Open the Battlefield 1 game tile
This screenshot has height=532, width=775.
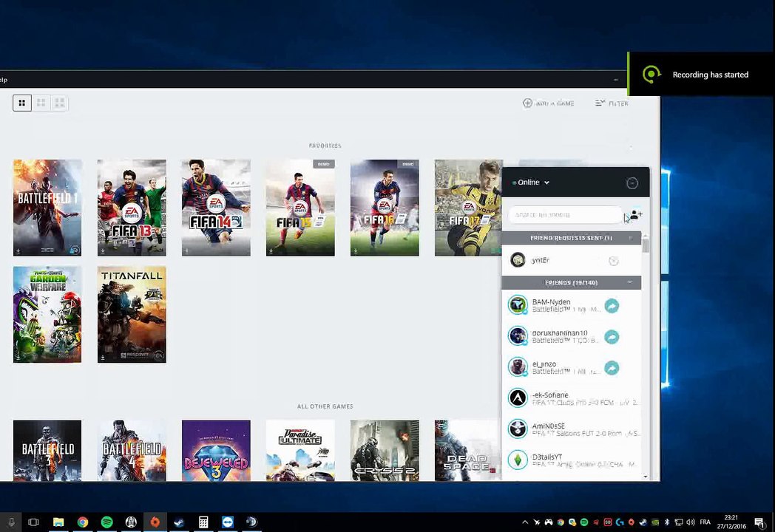point(47,208)
